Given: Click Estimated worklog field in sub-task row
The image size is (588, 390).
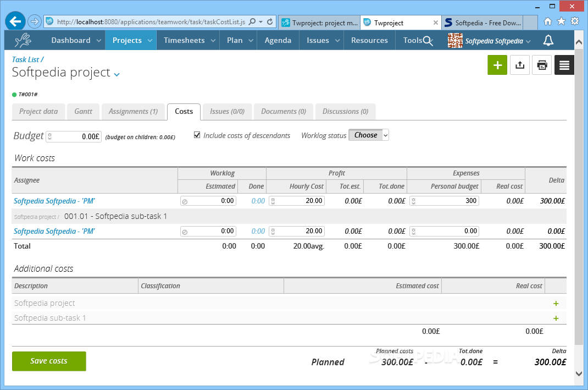Looking at the screenshot, I should [208, 231].
